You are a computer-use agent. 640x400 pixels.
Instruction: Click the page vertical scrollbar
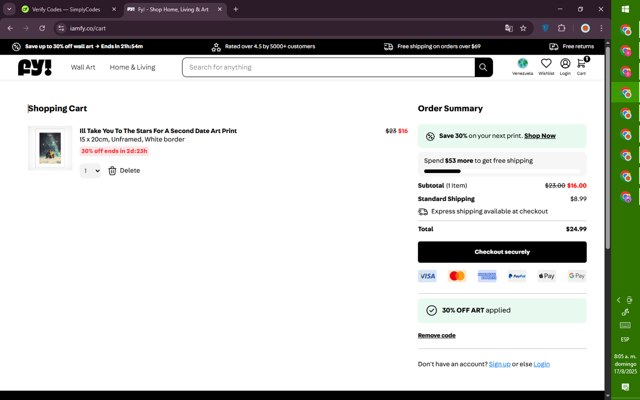tap(607, 147)
